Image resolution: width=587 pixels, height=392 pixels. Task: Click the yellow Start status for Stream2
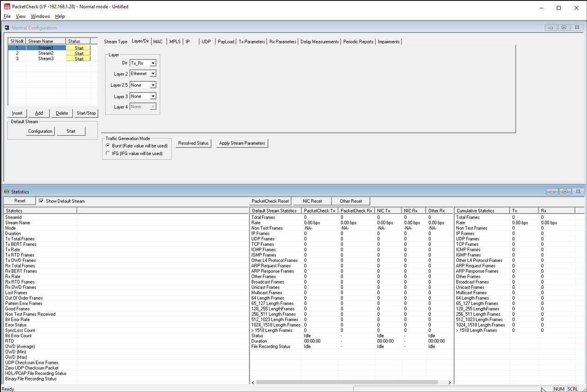[79, 53]
